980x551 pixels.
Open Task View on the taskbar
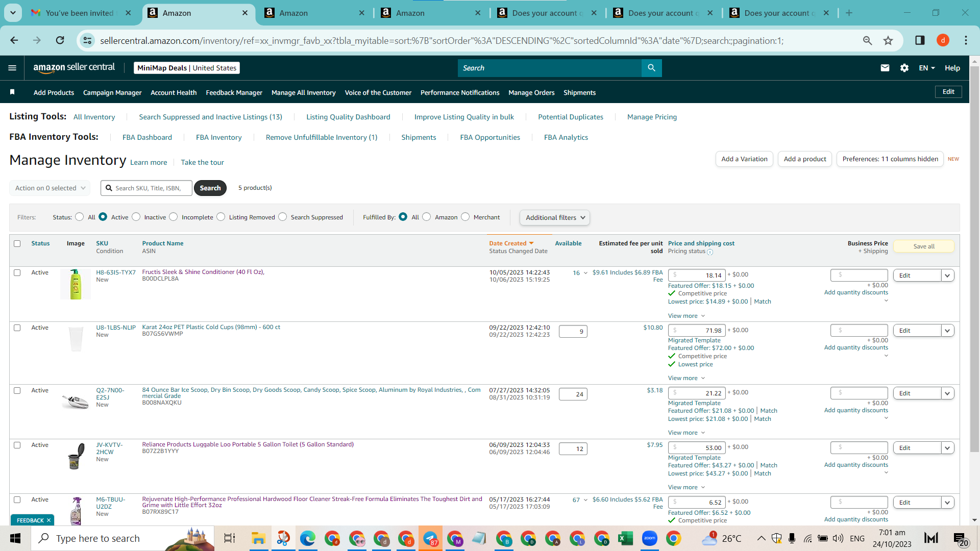pyautogui.click(x=230, y=538)
